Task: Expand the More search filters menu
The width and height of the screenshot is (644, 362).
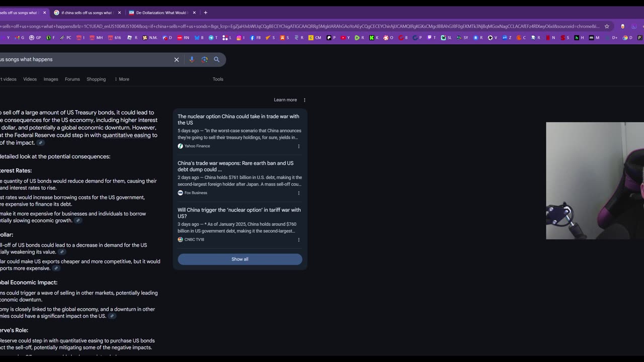Action: coord(122,79)
